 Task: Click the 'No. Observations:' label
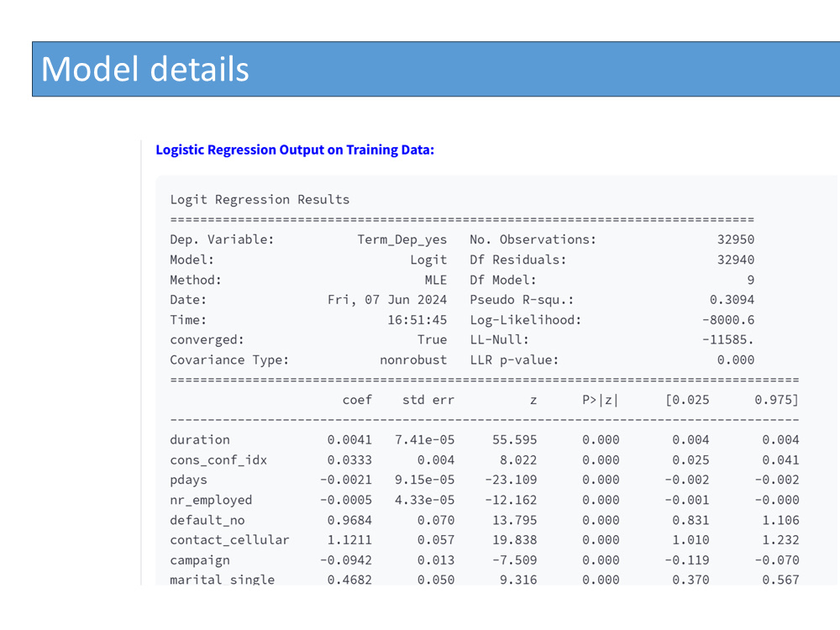coord(533,239)
